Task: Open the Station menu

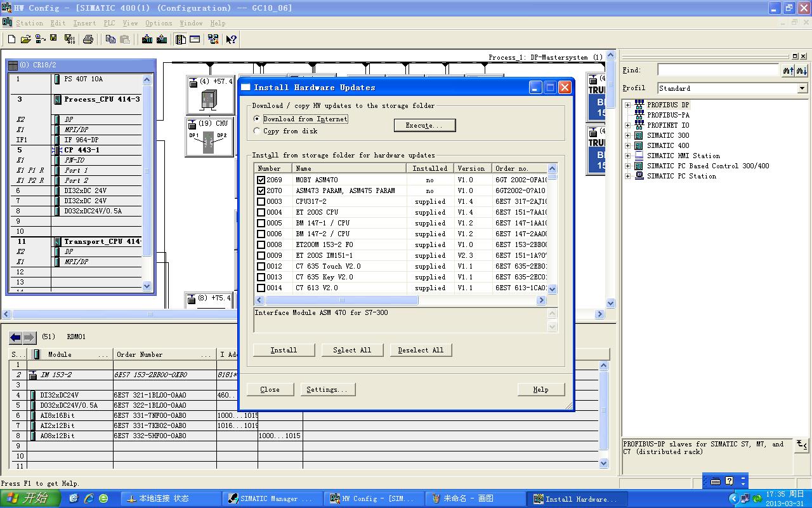Action: click(x=29, y=23)
